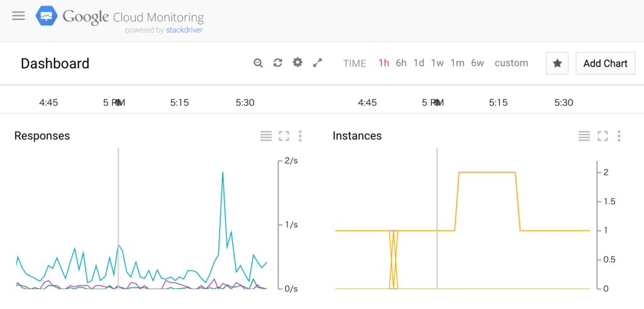The height and width of the screenshot is (309, 644).
Task: Star this dashboard as favorite
Action: pyautogui.click(x=557, y=64)
